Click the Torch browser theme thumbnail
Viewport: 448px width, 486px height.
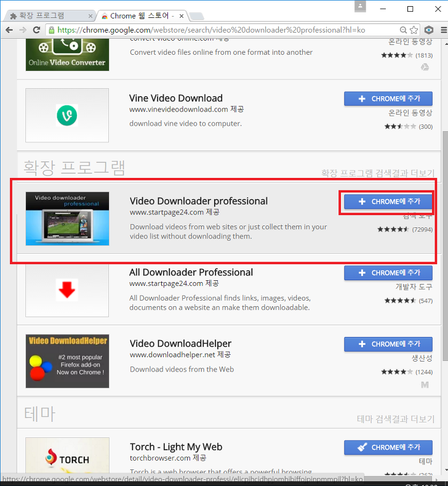tap(67, 456)
